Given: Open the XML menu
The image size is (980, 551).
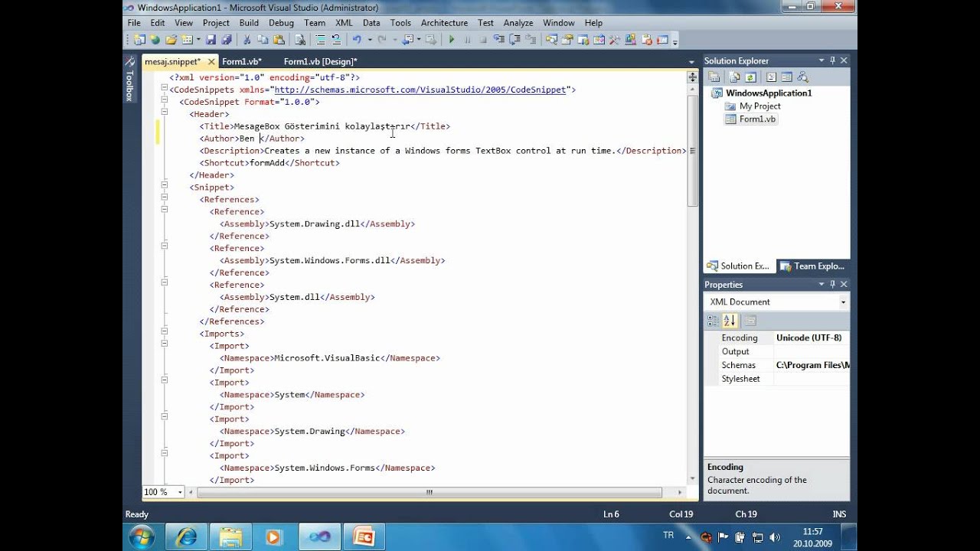Looking at the screenshot, I should [344, 23].
